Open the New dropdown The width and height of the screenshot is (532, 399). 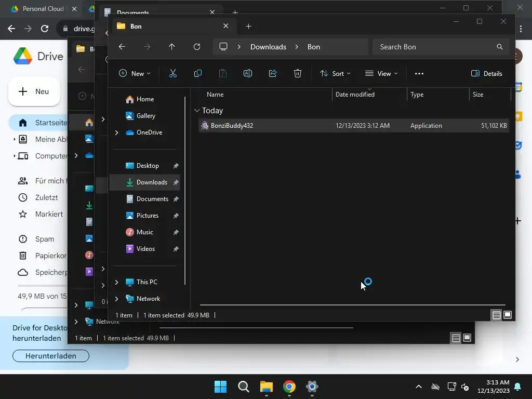pyautogui.click(x=135, y=73)
